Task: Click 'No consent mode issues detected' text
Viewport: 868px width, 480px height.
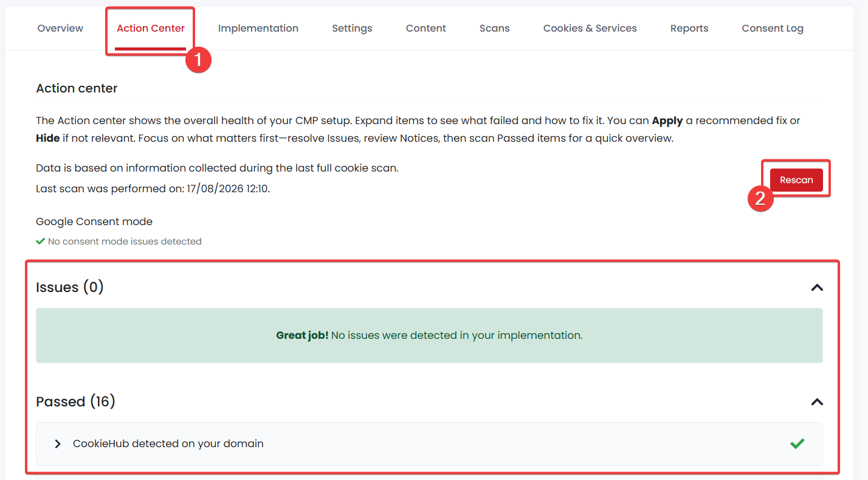Action: click(x=125, y=242)
